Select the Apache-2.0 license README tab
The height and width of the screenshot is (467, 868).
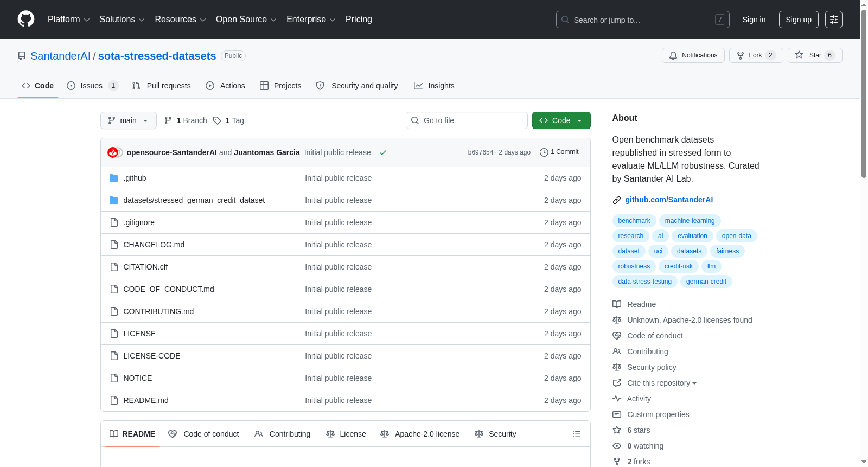click(x=420, y=434)
